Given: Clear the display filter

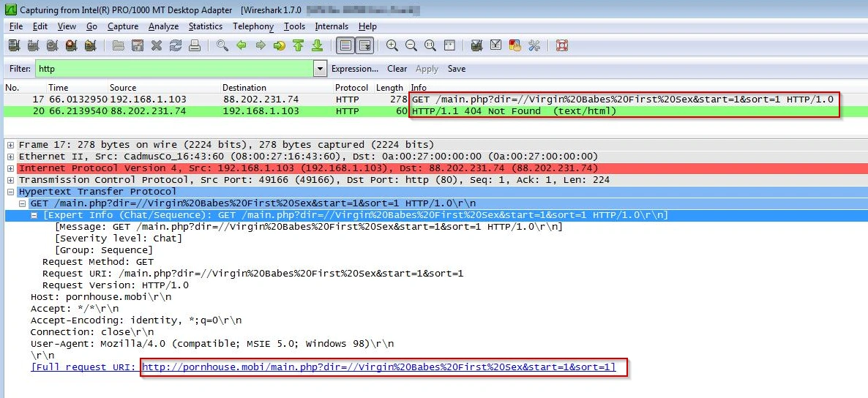Looking at the screenshot, I should click(x=397, y=70).
